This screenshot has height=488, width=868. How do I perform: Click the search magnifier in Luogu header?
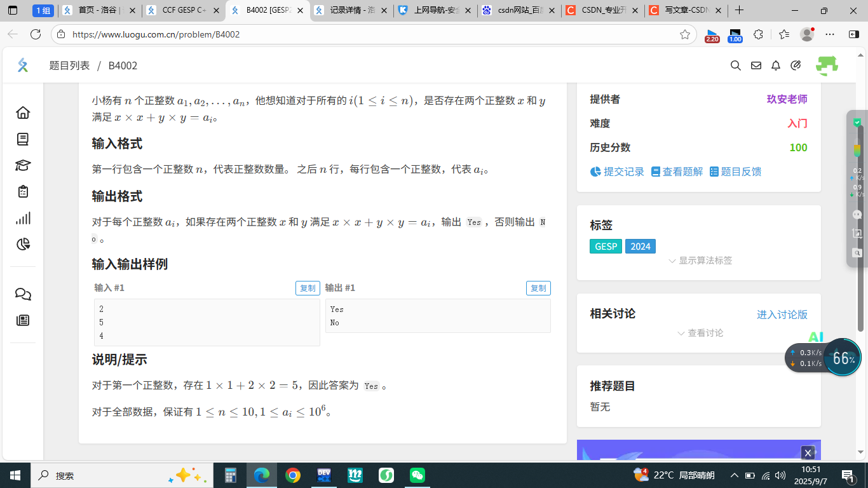[735, 65]
